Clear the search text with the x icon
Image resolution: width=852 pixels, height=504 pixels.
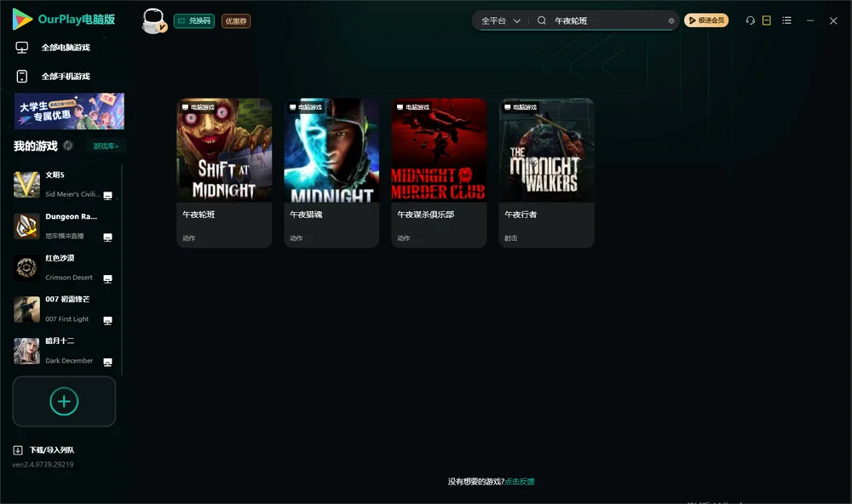pyautogui.click(x=671, y=20)
